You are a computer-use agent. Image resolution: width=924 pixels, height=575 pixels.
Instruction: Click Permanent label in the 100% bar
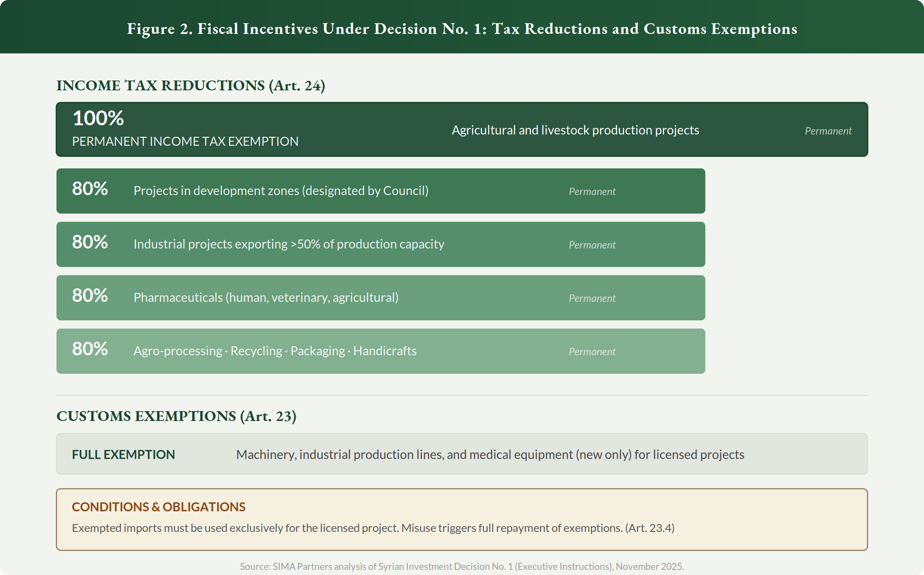[x=828, y=131]
